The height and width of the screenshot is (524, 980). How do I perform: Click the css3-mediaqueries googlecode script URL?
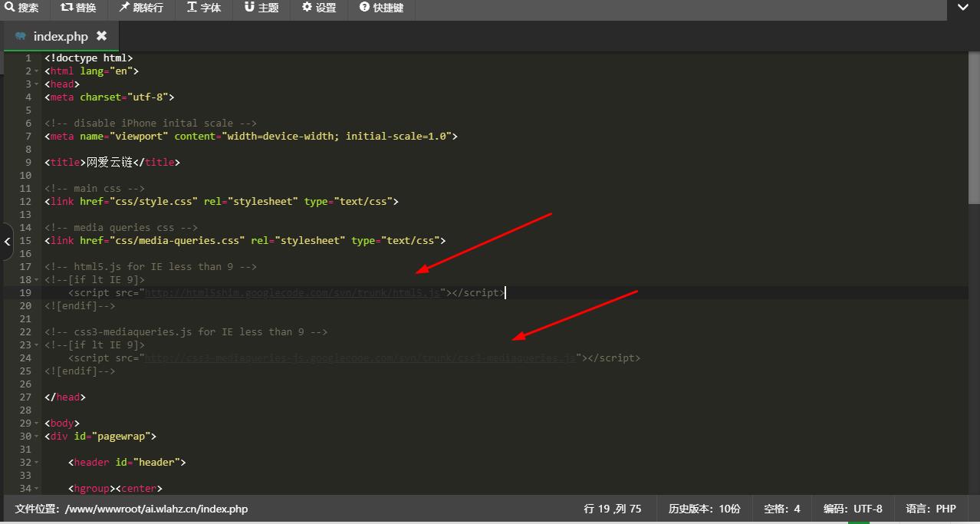(360, 358)
